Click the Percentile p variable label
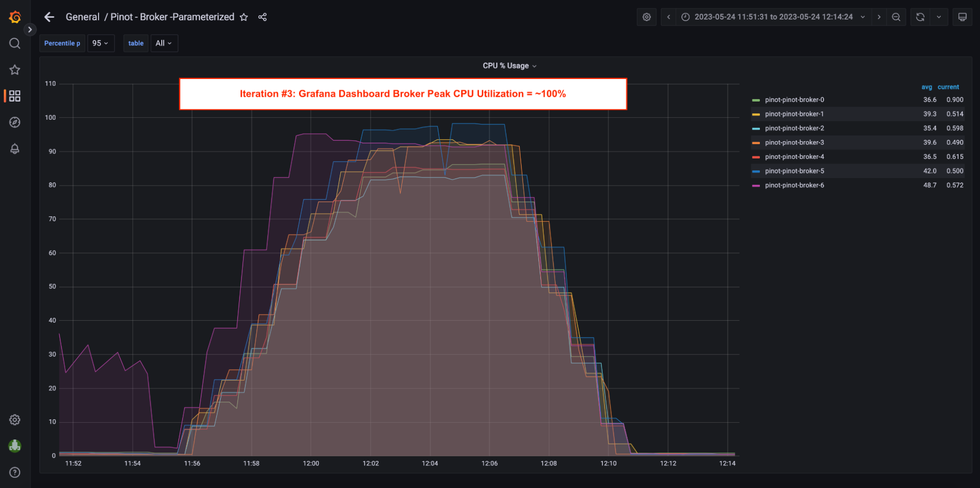The width and height of the screenshot is (980, 488). pyautogui.click(x=62, y=43)
